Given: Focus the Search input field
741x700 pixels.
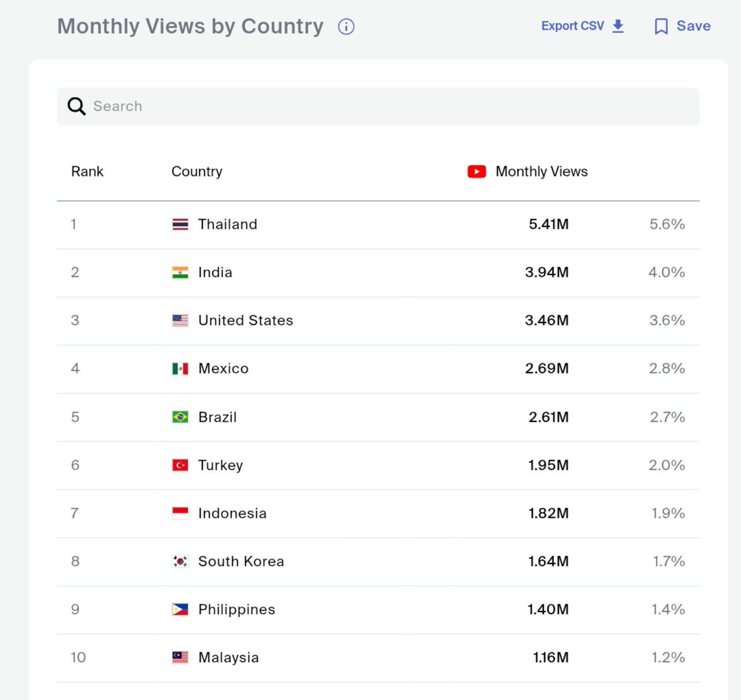Looking at the screenshot, I should [x=378, y=106].
